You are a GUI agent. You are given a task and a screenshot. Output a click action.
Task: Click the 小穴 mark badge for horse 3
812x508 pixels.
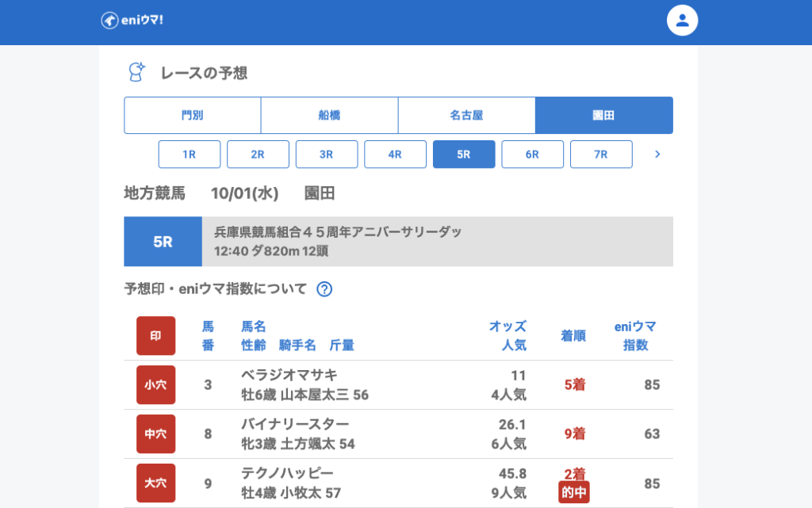click(x=155, y=385)
